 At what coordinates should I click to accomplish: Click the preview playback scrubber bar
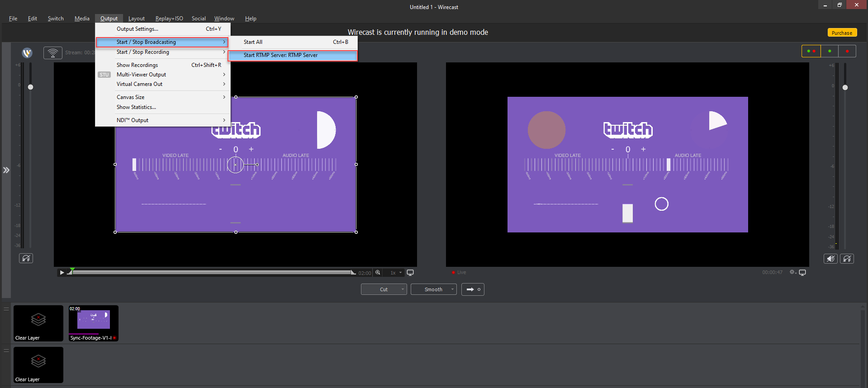212,272
